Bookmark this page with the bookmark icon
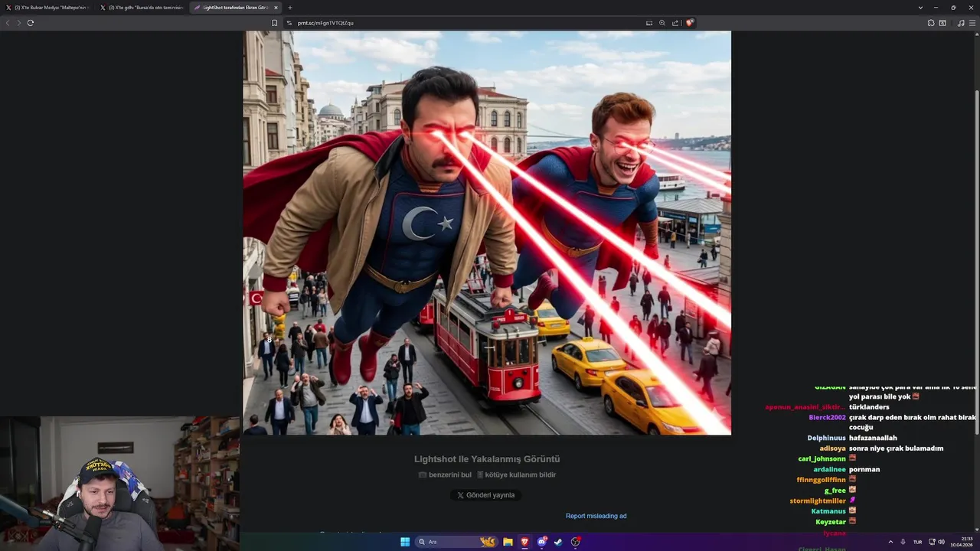 click(275, 23)
